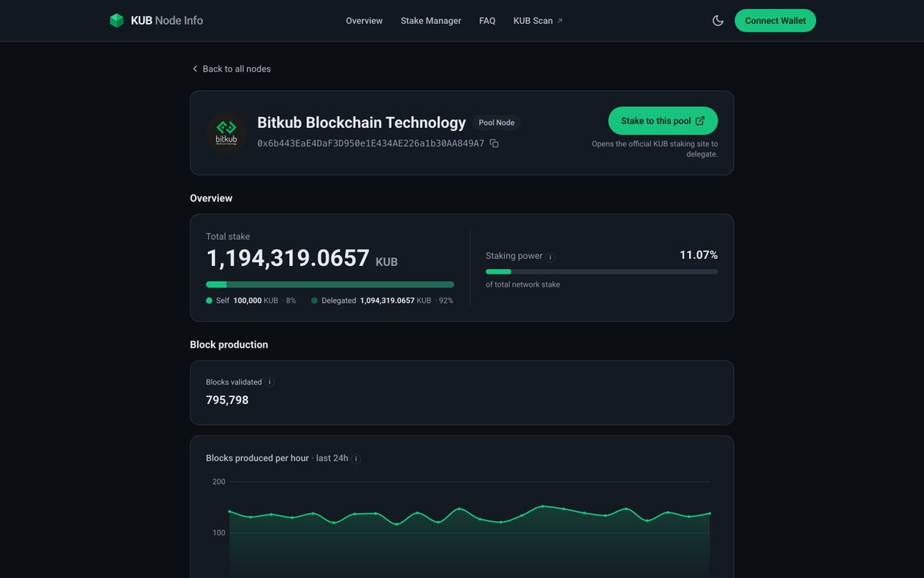
Task: Click the KUB green cube logo icon
Action: 116,21
